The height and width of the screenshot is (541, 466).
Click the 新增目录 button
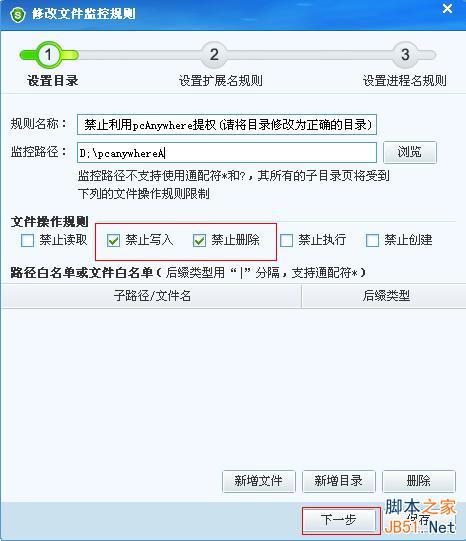(338, 481)
